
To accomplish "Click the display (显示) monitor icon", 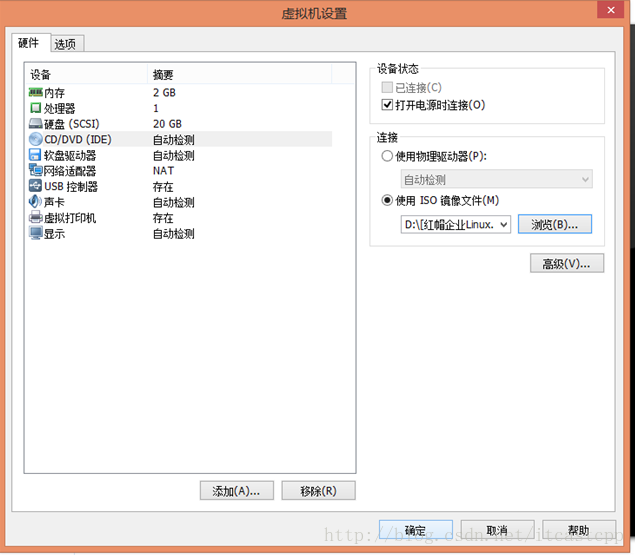I will [x=36, y=233].
